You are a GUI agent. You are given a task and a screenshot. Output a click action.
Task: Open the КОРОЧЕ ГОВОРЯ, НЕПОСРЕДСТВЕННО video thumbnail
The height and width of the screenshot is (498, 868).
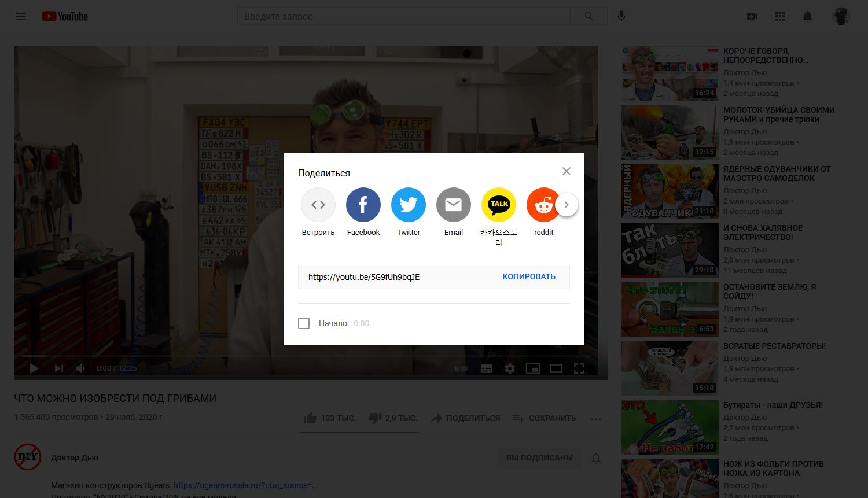click(x=670, y=73)
